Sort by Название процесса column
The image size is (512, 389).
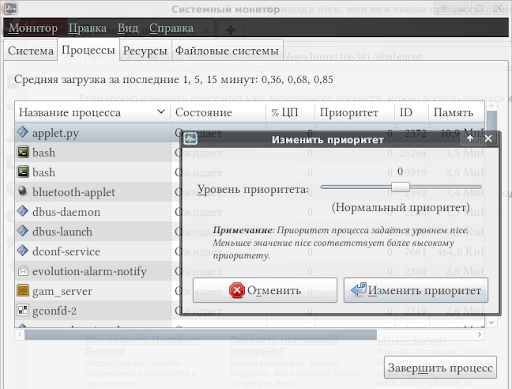[92, 112]
